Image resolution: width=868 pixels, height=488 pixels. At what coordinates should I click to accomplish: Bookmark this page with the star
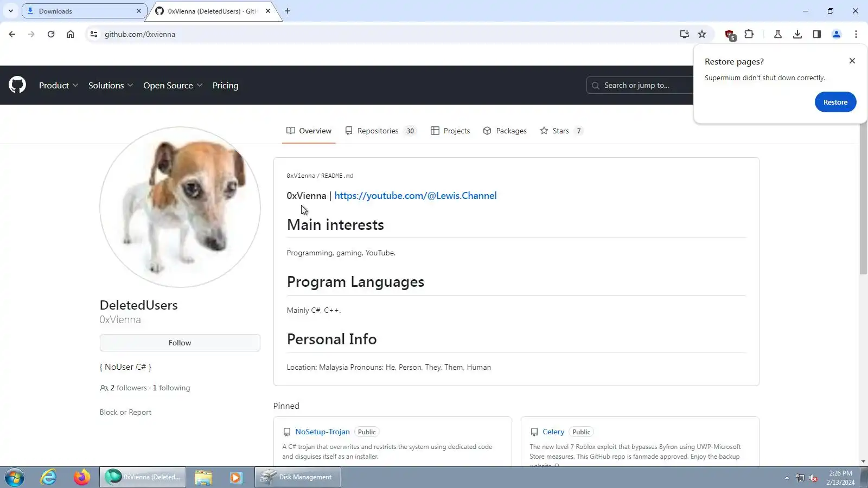(x=702, y=34)
